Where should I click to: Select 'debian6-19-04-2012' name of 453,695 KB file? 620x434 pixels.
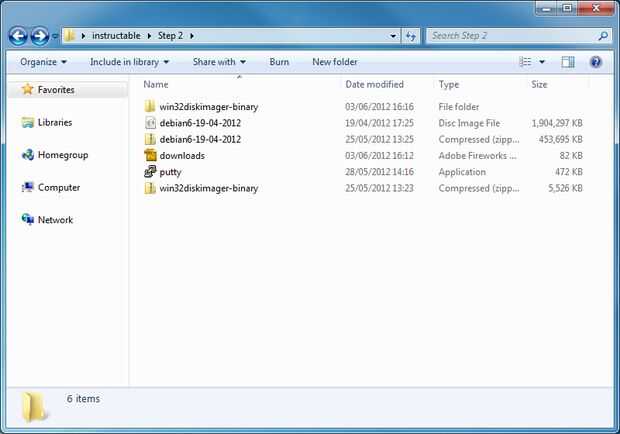click(x=200, y=140)
